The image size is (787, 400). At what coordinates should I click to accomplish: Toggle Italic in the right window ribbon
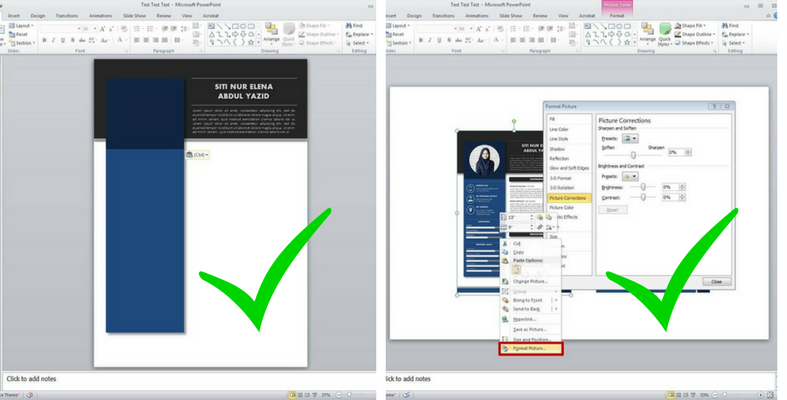coord(430,40)
